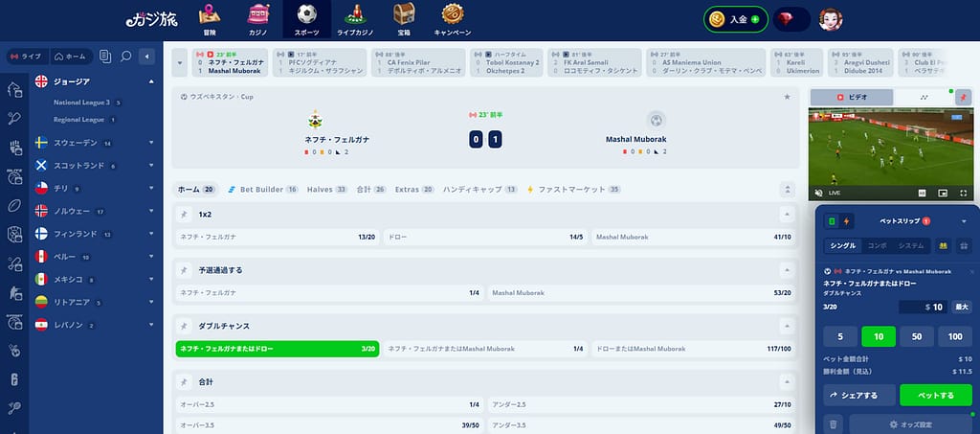Screen dimensions: 980x434
Task: Toggle the quick bet lightning option
Action: coord(846,221)
